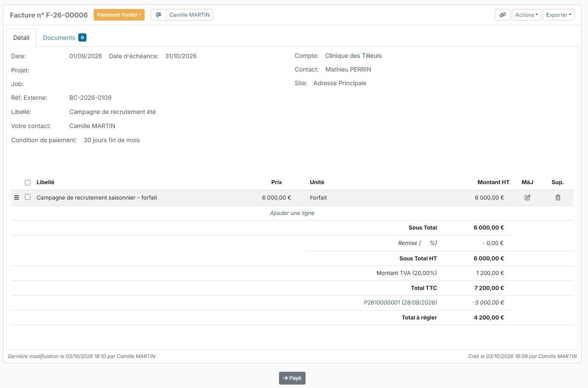Click Votre contact value Camille MARTIN

(92, 126)
